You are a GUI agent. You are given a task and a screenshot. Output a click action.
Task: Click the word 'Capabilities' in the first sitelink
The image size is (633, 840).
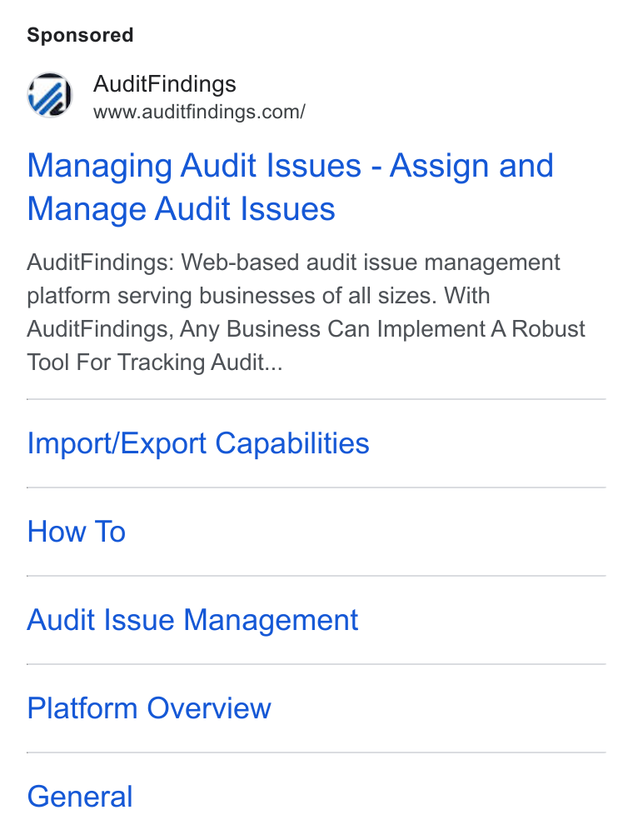click(292, 443)
